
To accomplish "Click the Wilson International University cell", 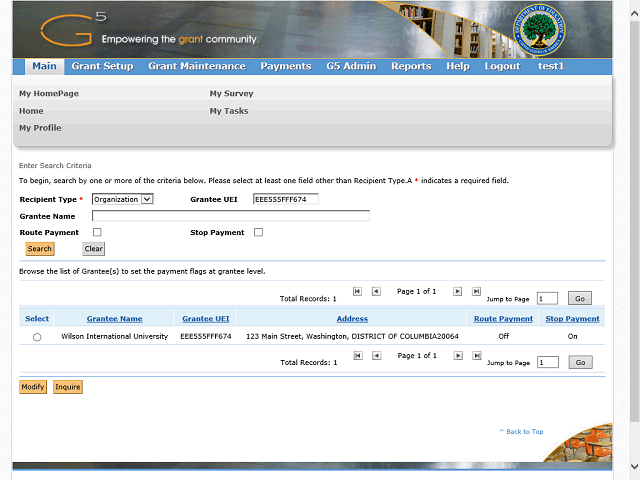I will (115, 336).
